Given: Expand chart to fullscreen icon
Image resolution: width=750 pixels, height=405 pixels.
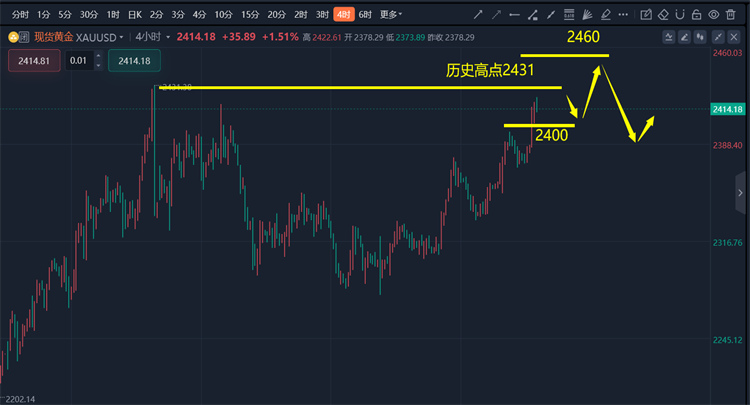Looking at the screenshot, I should [x=718, y=37].
